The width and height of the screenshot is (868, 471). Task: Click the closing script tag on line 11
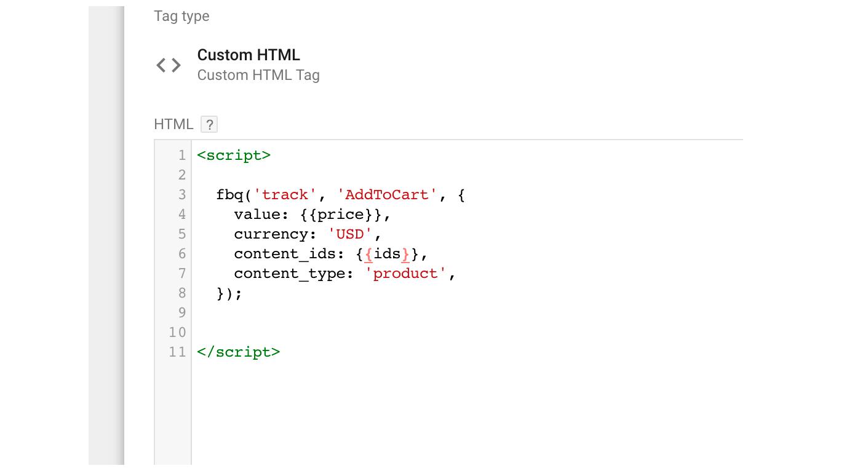[239, 352]
